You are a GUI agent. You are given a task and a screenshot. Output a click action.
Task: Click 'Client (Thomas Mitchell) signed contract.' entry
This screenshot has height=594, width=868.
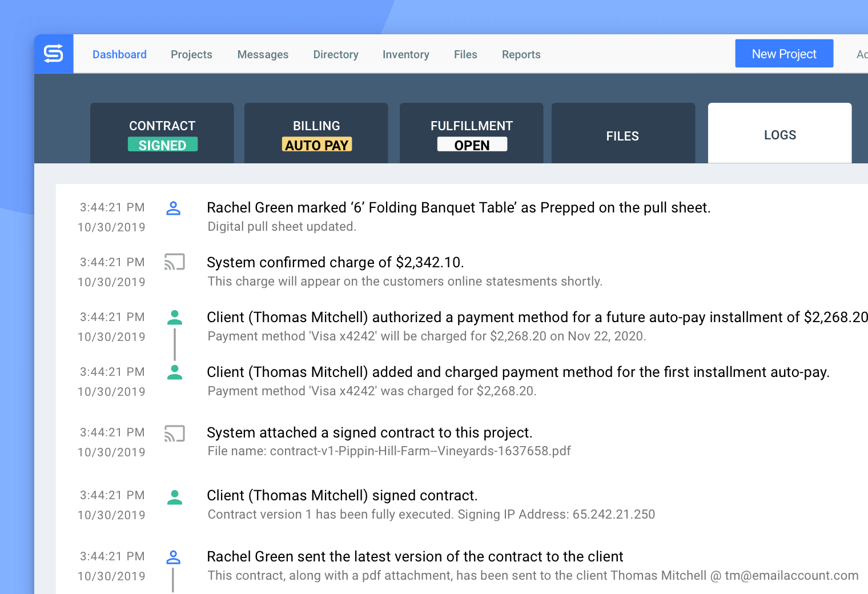[342, 496]
